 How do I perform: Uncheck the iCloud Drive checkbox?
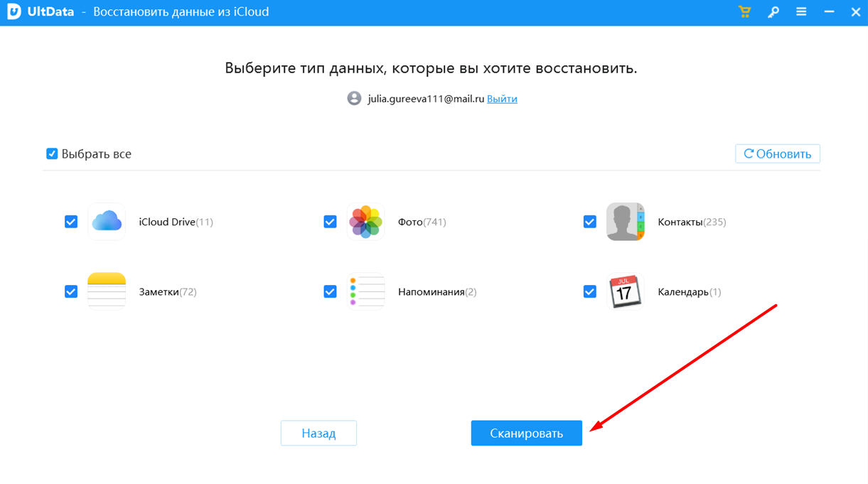tap(71, 222)
